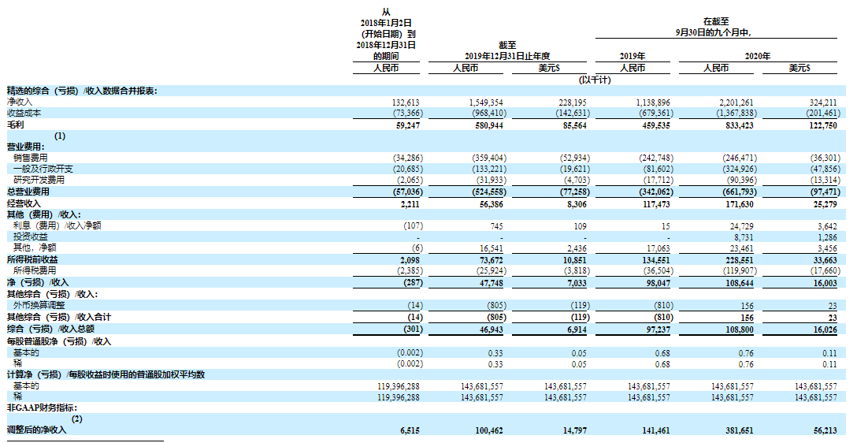Select the 投资收益 row label

(x=31, y=236)
